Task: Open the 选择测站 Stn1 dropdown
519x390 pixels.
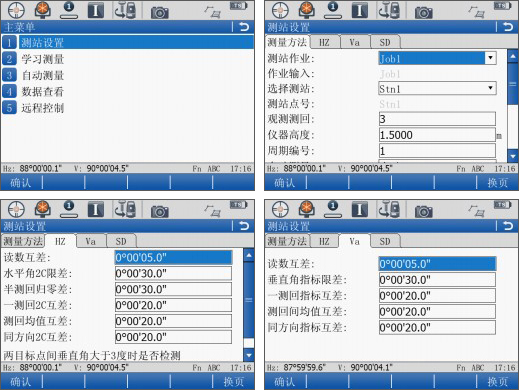Action: point(490,88)
